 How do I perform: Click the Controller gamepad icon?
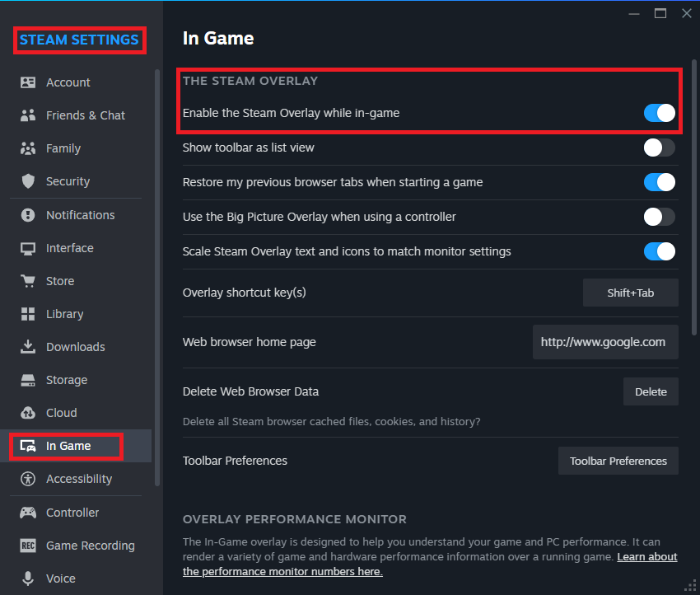pyautogui.click(x=28, y=513)
